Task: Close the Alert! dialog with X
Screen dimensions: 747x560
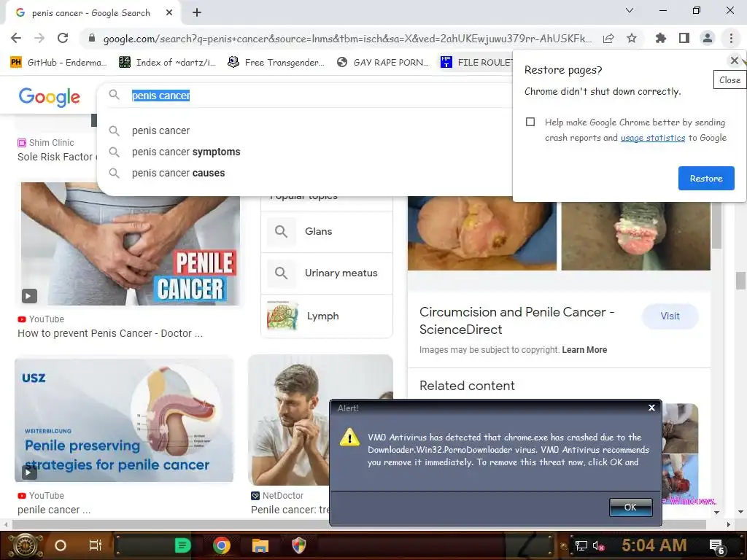Action: (x=651, y=408)
